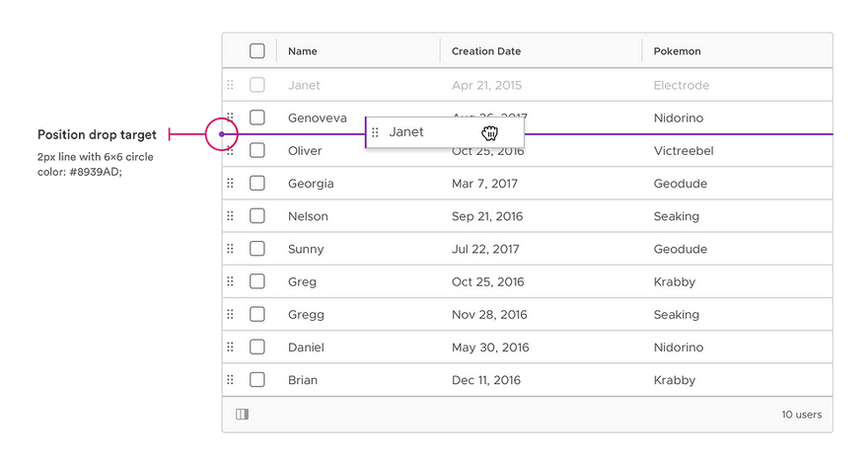Click the drag handle for Georgia row
This screenshot has width=868, height=467.
tap(230, 183)
